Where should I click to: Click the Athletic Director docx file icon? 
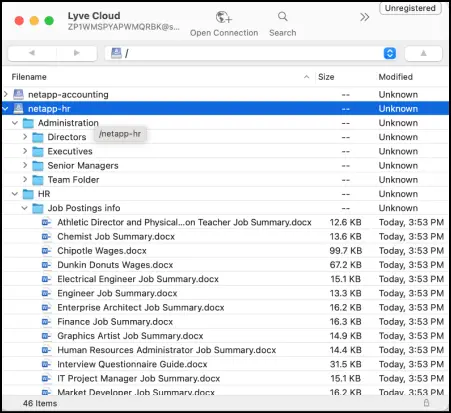click(47, 222)
